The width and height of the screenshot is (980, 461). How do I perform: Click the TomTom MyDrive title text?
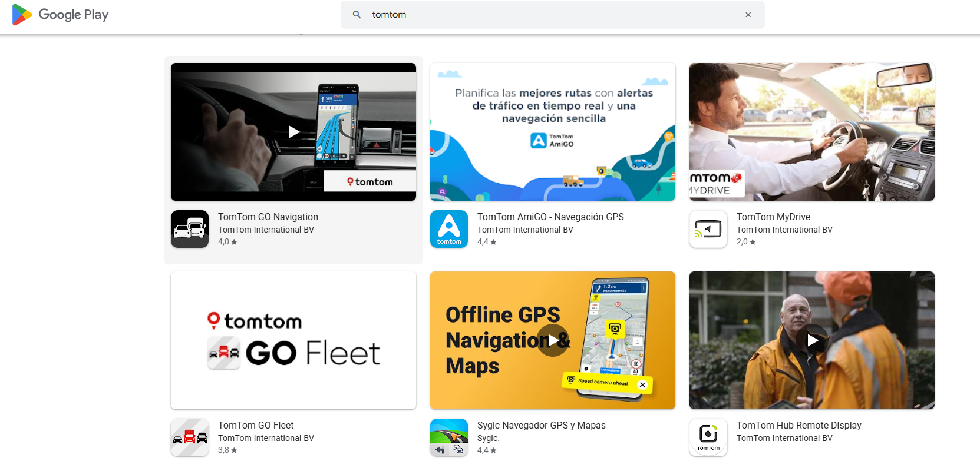[773, 217]
